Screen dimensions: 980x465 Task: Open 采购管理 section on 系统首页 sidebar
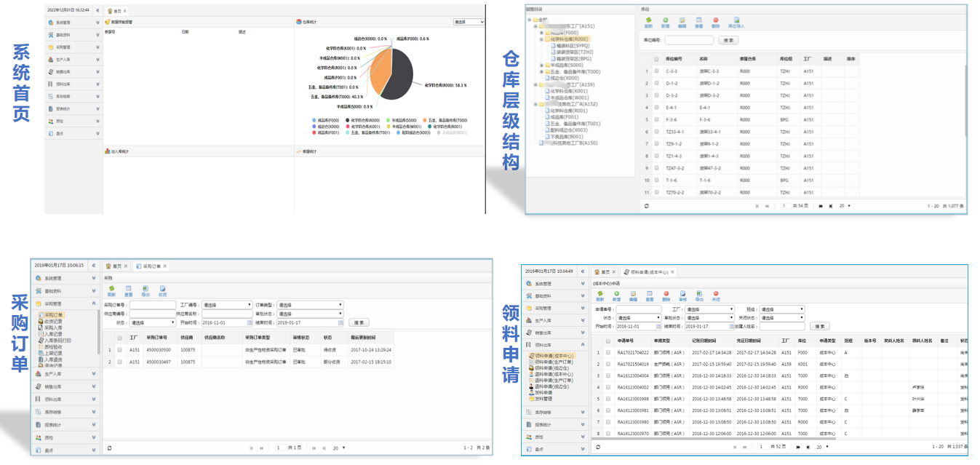coord(73,47)
